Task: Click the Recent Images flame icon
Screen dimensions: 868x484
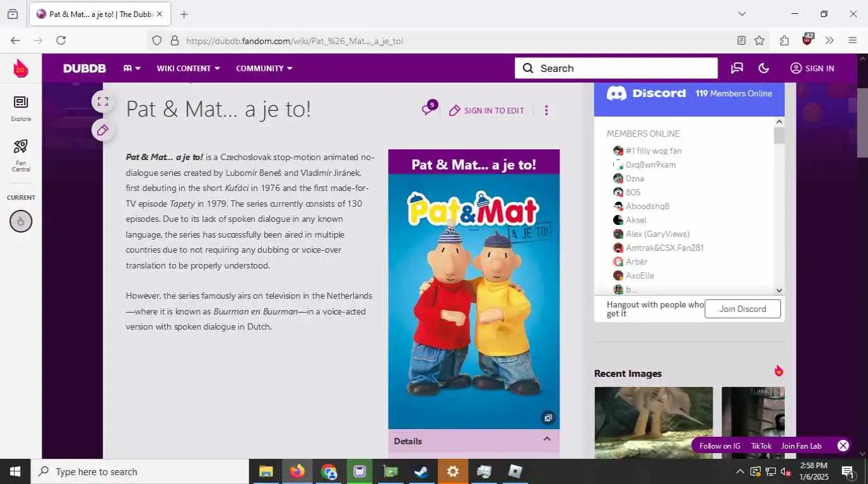Action: pyautogui.click(x=779, y=371)
